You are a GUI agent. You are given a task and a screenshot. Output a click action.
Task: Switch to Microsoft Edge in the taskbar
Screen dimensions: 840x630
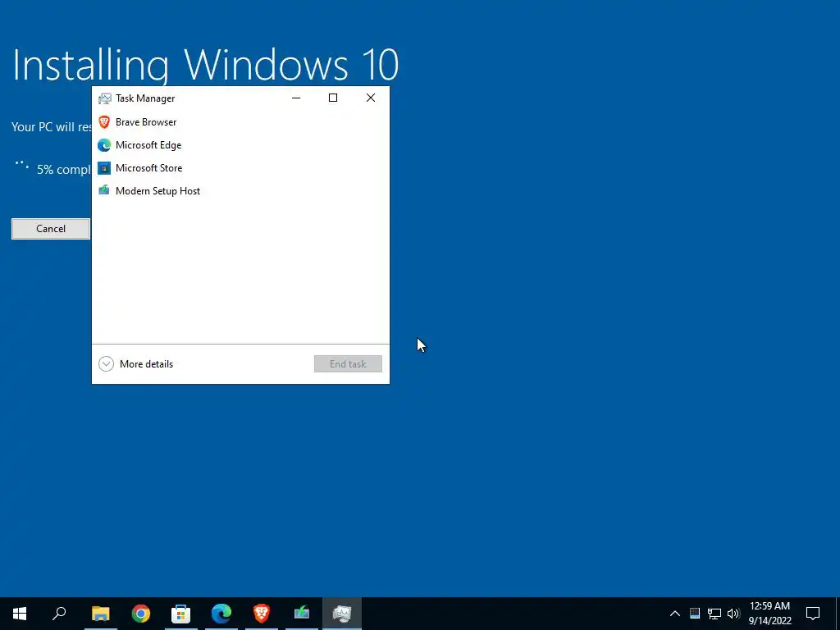tap(221, 614)
